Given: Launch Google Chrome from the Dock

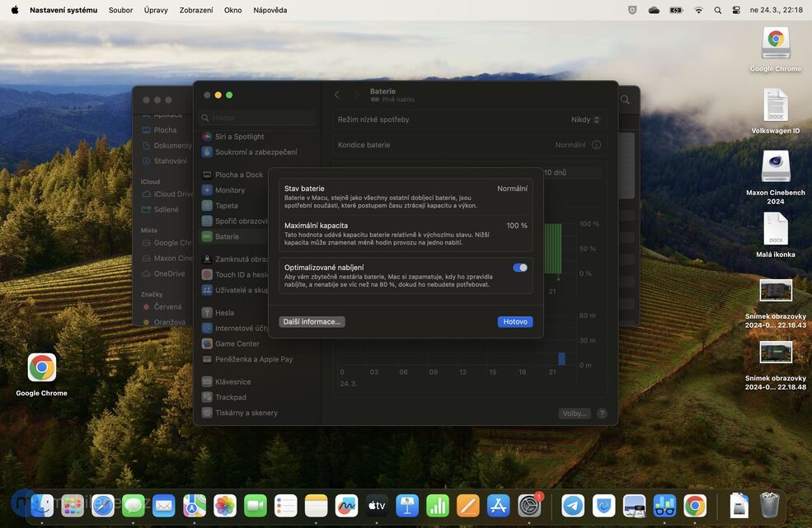Looking at the screenshot, I should (x=693, y=505).
